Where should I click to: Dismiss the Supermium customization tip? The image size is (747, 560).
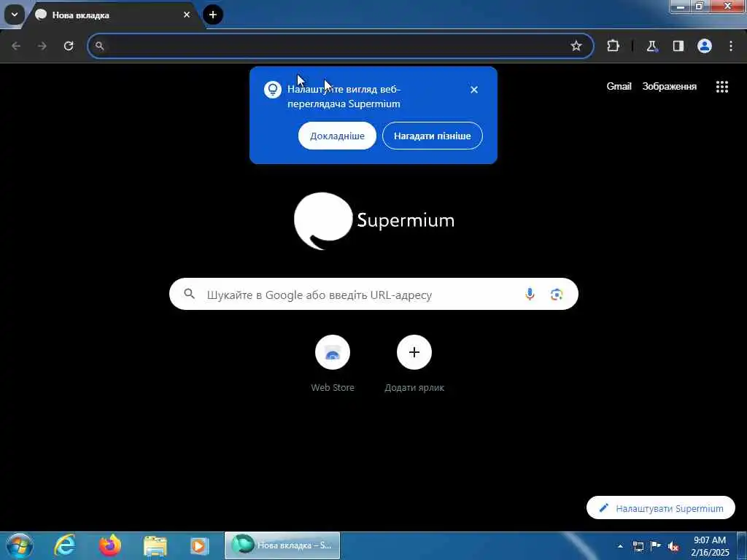coord(474,90)
